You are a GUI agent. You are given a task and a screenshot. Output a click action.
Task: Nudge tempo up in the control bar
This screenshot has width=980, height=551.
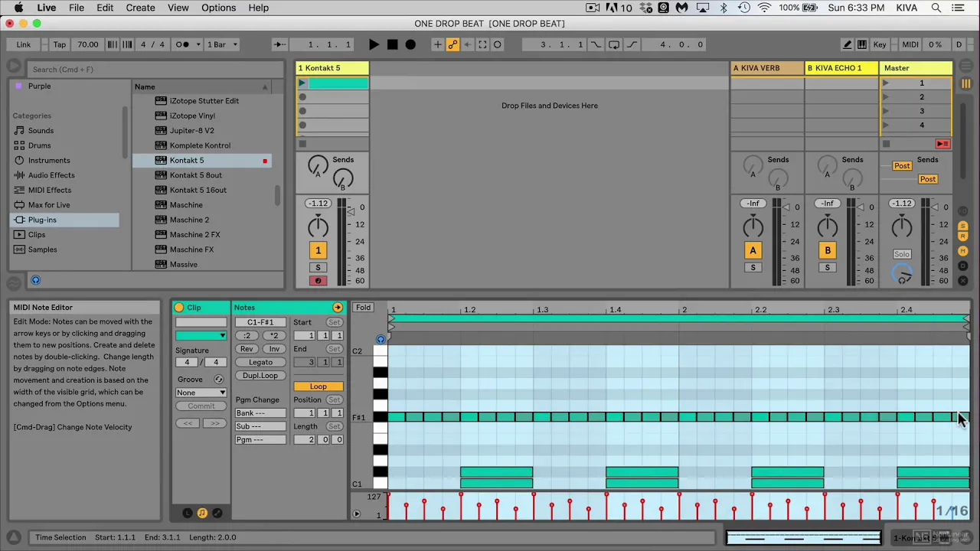pos(127,44)
